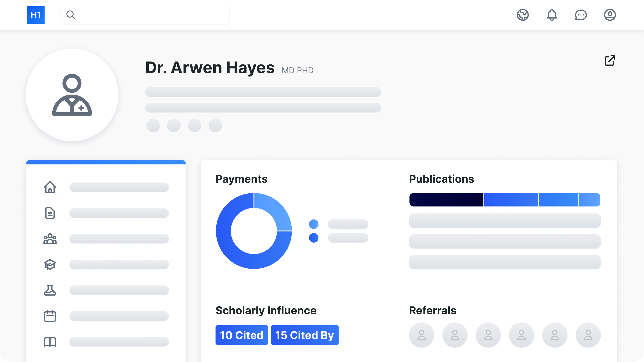
Task: Focus the top search field
Action: tap(145, 15)
